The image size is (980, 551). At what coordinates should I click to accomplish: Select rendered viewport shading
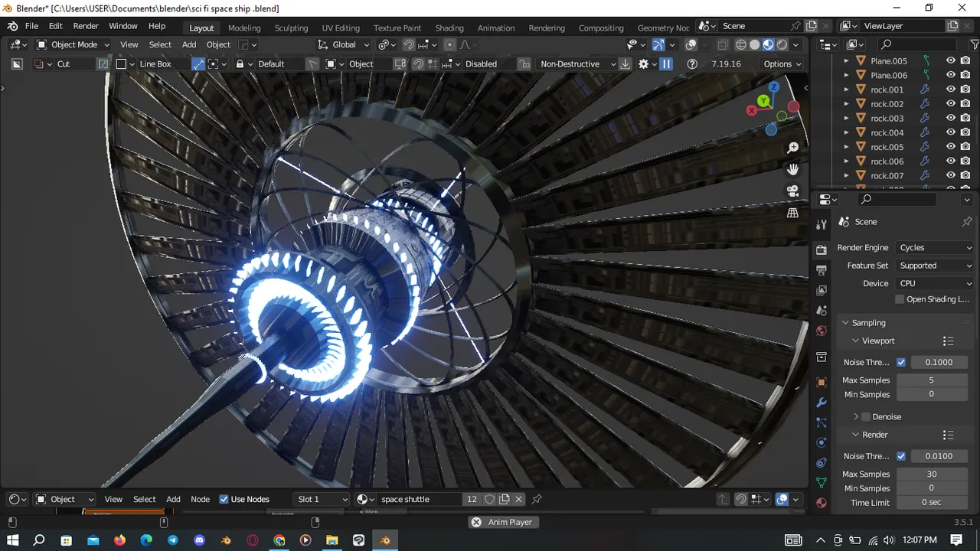point(782,44)
